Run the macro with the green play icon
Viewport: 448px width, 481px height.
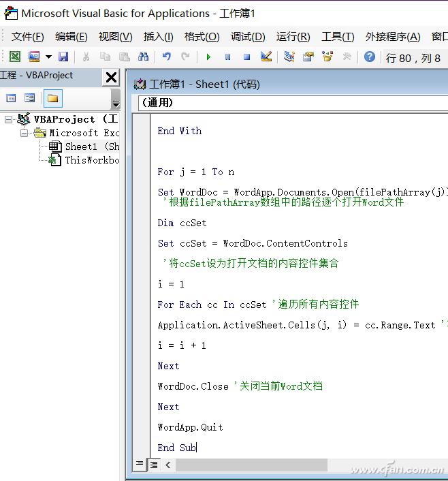pos(208,57)
